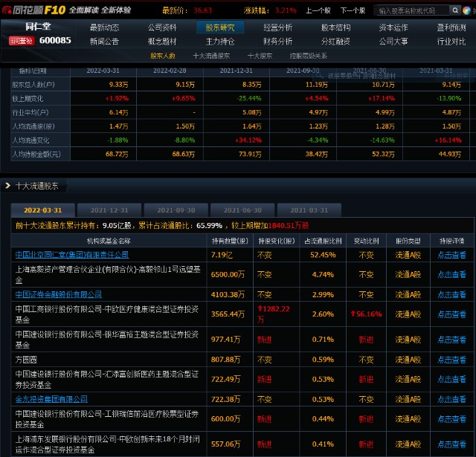Open 中国证券金融股份有限公司 link

coord(59,294)
